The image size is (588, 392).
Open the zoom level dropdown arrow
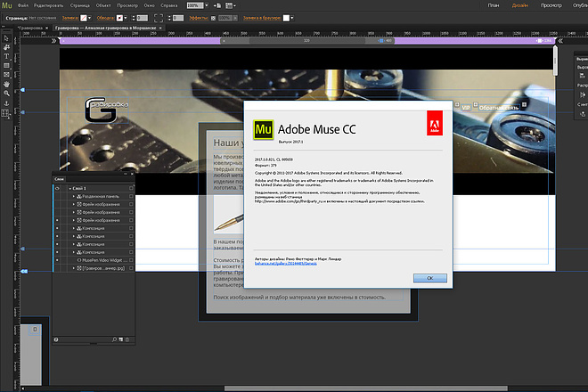point(207,5)
